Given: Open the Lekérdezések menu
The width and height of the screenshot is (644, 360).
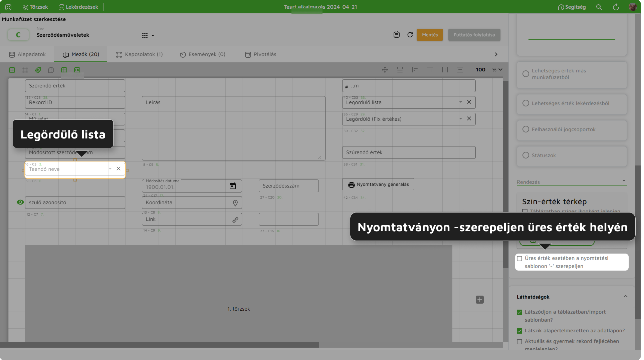Looking at the screenshot, I should (78, 7).
